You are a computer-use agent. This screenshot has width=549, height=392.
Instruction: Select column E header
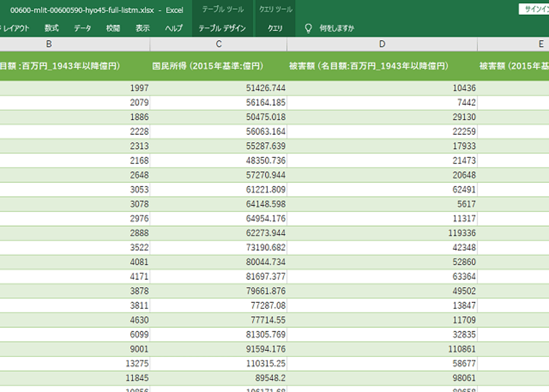[513, 44]
